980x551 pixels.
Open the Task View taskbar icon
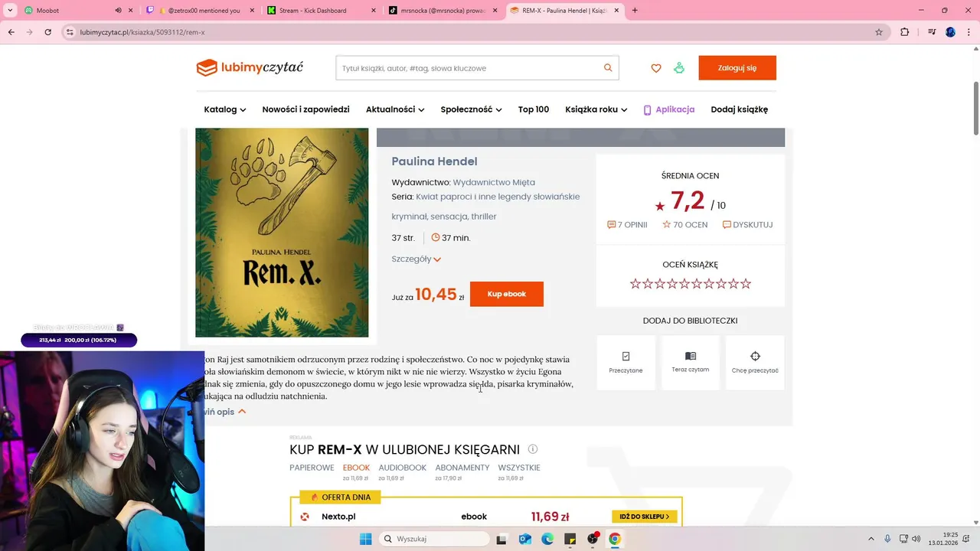pyautogui.click(x=501, y=539)
